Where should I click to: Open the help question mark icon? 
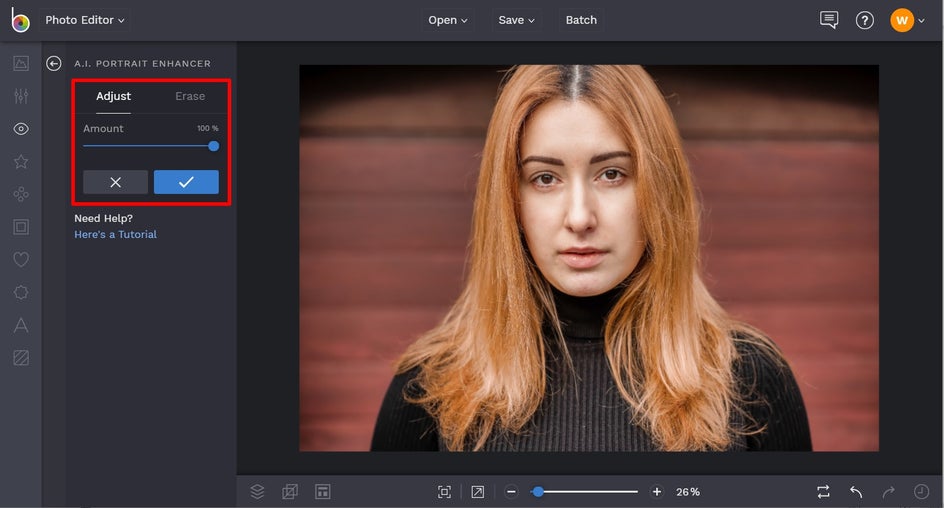pyautogui.click(x=865, y=20)
